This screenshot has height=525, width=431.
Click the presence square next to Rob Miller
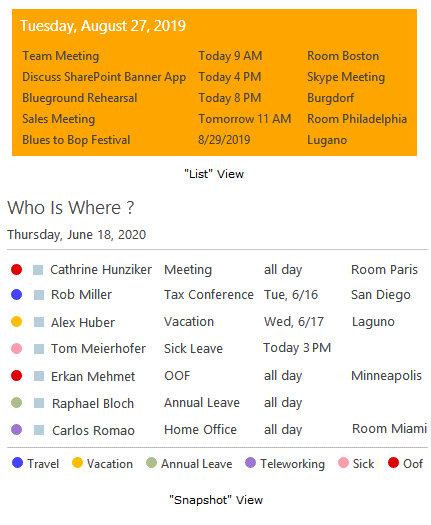(x=39, y=295)
